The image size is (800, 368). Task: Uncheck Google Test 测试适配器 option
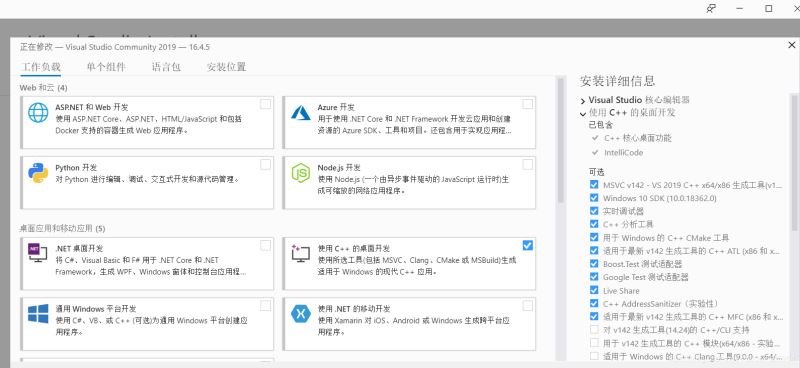tap(594, 277)
